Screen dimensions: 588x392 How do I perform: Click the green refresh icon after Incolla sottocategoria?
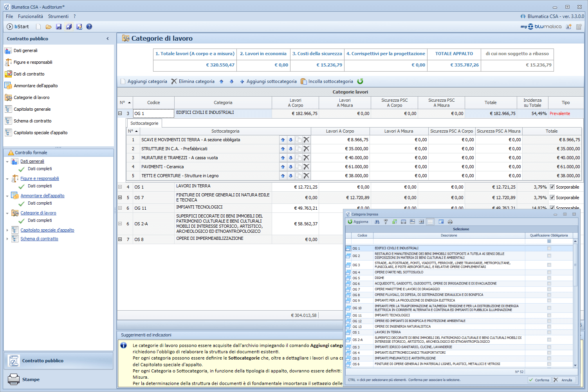pos(360,81)
